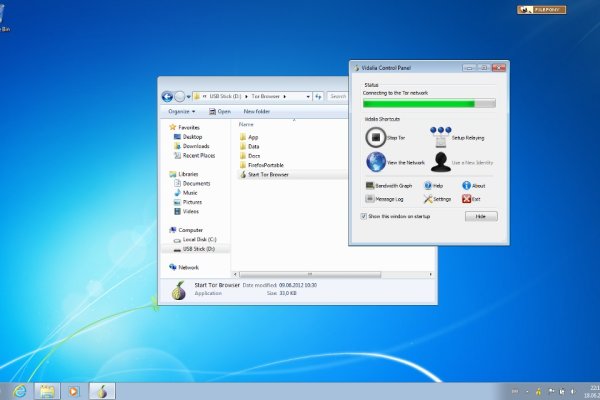Exit Vidalia using the Exit icon

pyautogui.click(x=466, y=199)
